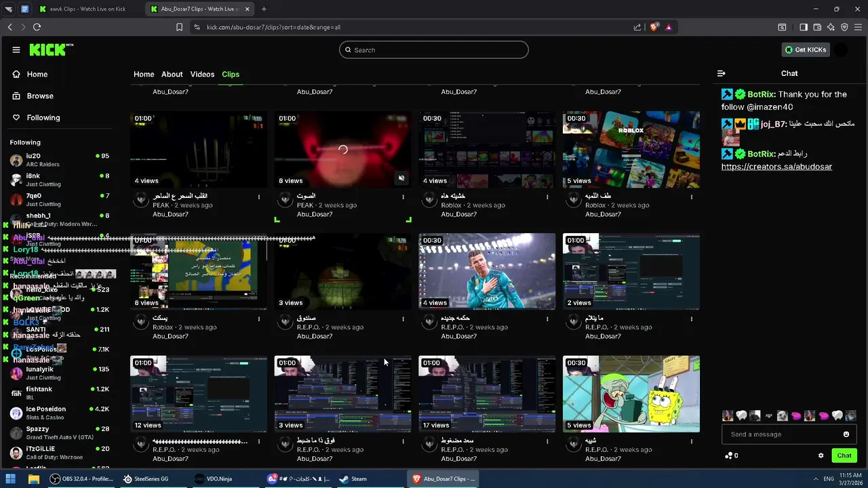
Task: Open OBS 32.0.4 from the taskbar
Action: [81, 479]
